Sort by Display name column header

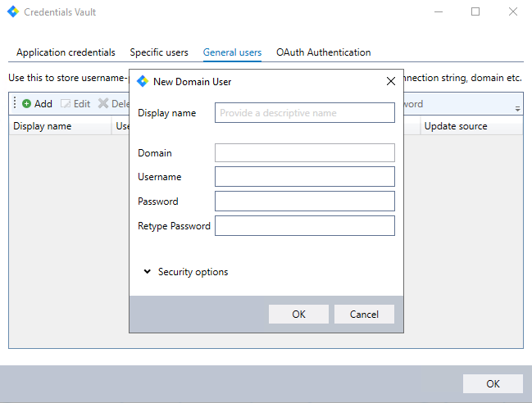(60, 126)
